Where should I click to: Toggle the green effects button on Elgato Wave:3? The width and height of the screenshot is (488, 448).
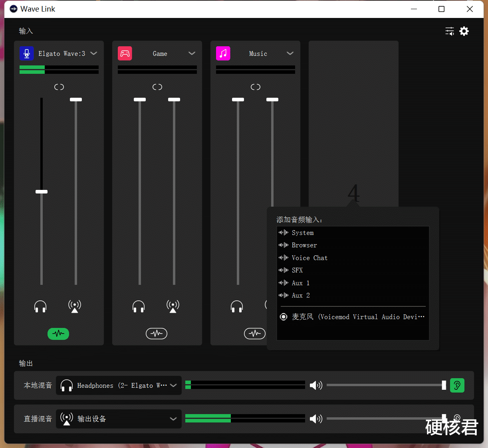(58, 334)
